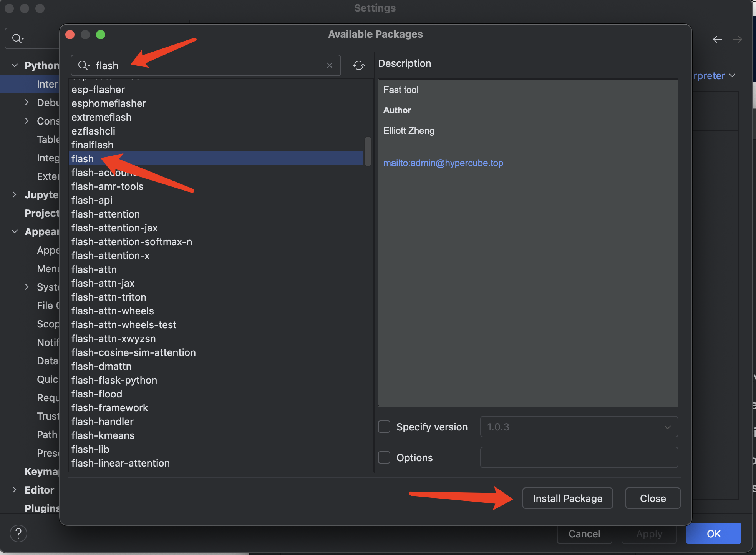Click the back navigation arrow

click(718, 39)
